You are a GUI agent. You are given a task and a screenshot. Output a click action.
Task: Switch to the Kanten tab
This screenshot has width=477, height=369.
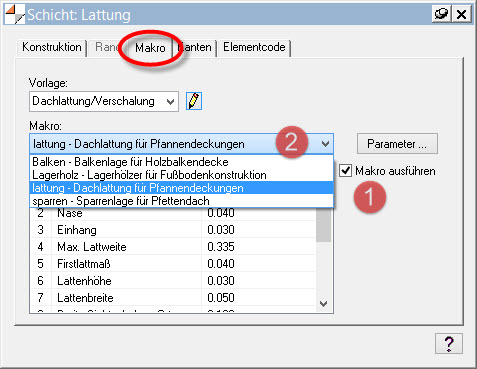point(195,47)
